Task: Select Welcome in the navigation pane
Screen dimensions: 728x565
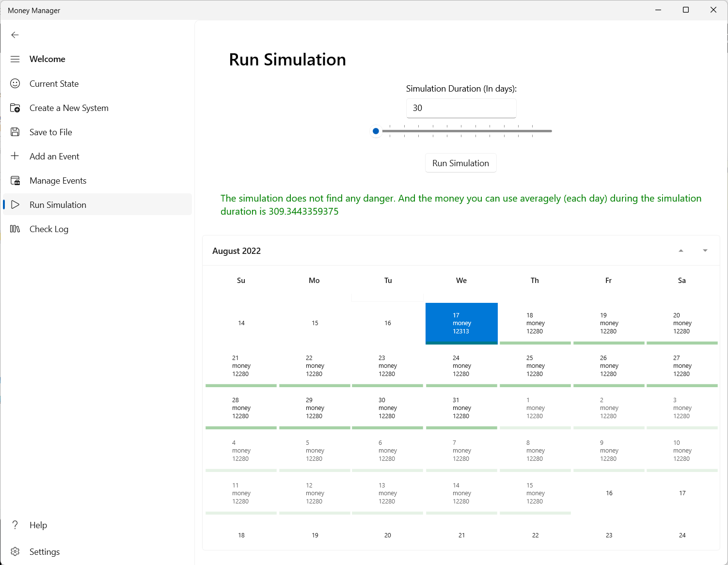Action: coord(47,59)
